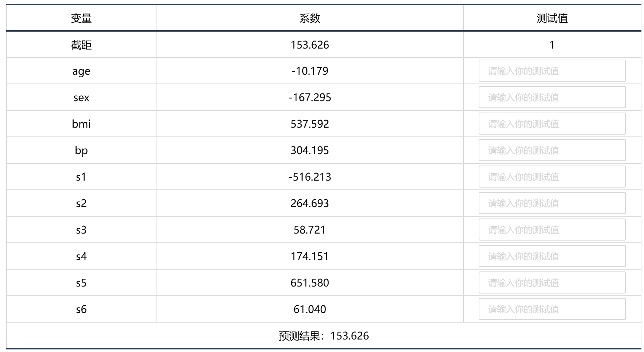Activate the s1 test value input box
This screenshot has height=352, width=644.
pos(552,177)
